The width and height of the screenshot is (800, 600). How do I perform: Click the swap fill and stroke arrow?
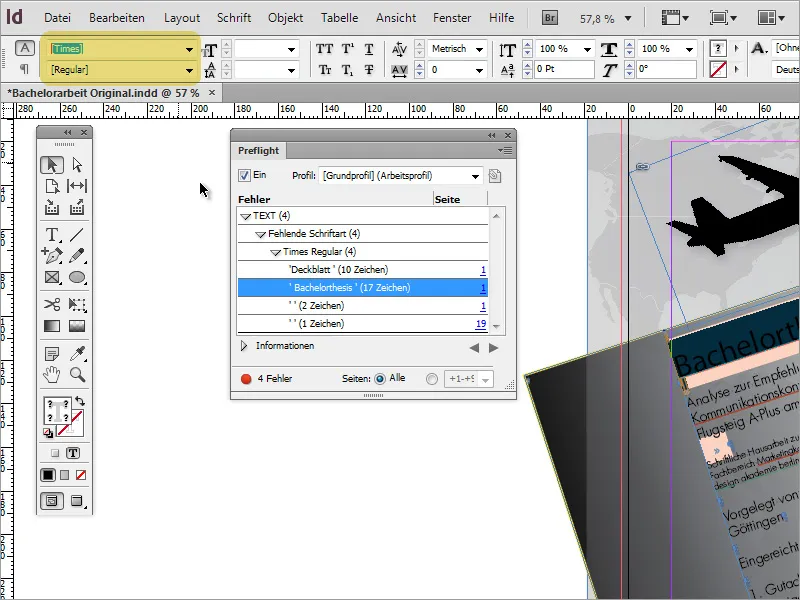pyautogui.click(x=80, y=401)
